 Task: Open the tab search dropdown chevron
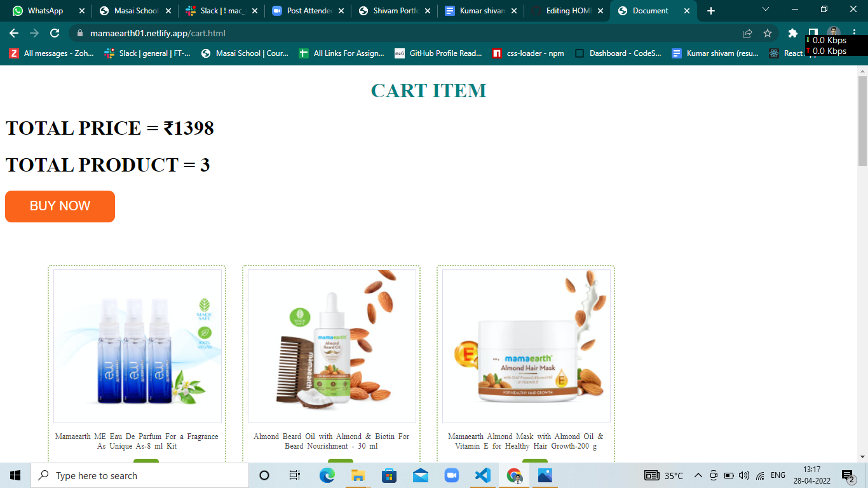click(765, 9)
